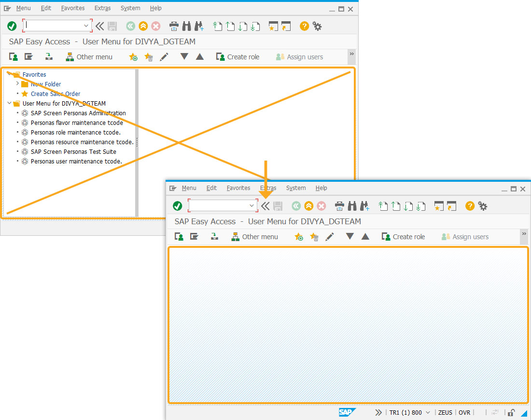The height and width of the screenshot is (420, 531).
Task: Click red Cancel icon in lower window
Action: click(321, 206)
